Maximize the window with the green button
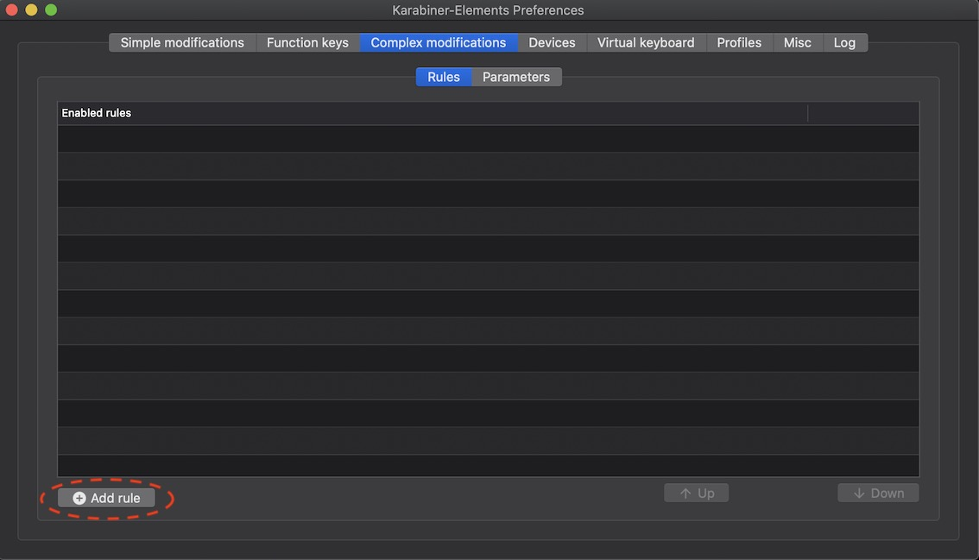979x560 pixels. click(x=51, y=10)
